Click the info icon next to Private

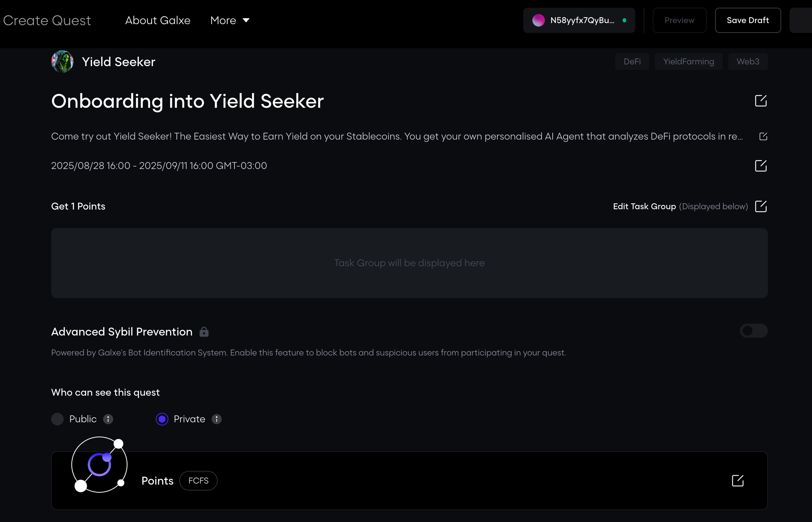coord(216,419)
